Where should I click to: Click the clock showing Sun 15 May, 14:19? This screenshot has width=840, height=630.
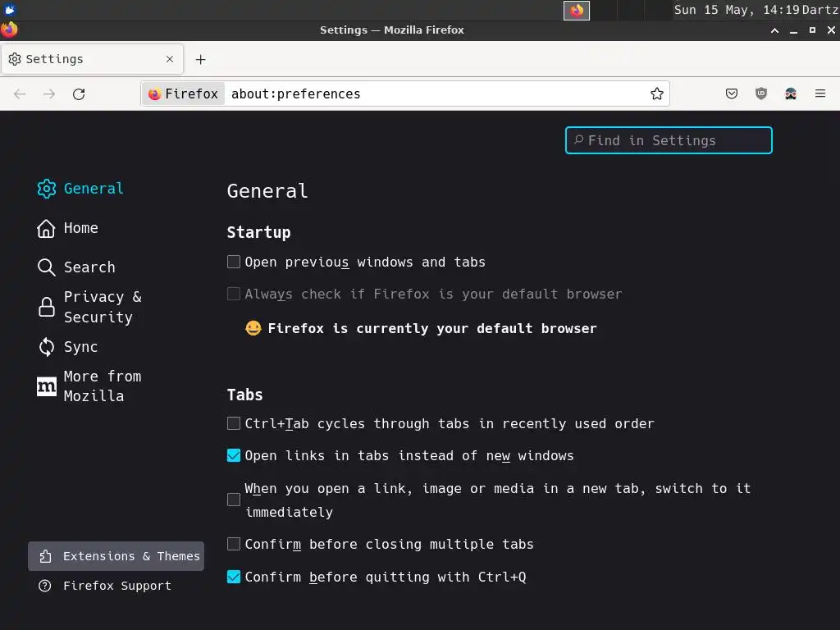pyautogui.click(x=737, y=10)
